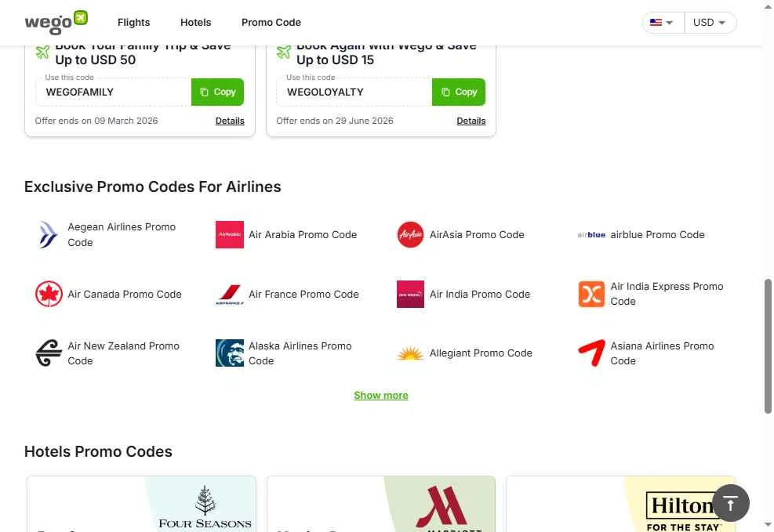Click the Asiana Airlines logo icon
This screenshot has width=774, height=532.
click(591, 353)
